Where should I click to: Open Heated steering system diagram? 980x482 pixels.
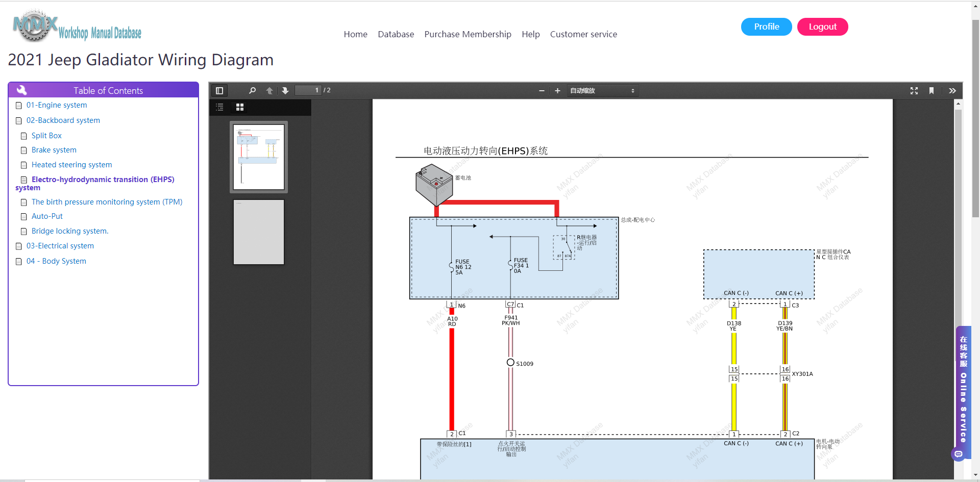[72, 165]
